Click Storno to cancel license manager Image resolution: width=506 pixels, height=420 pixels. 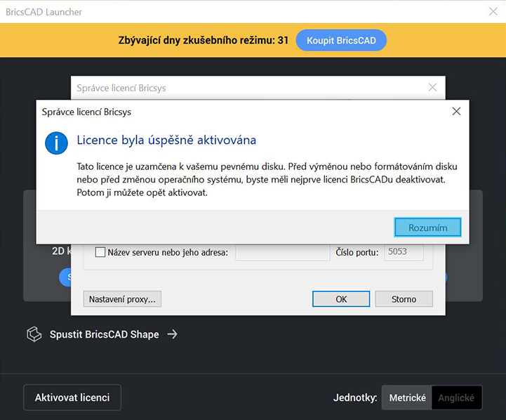(404, 299)
